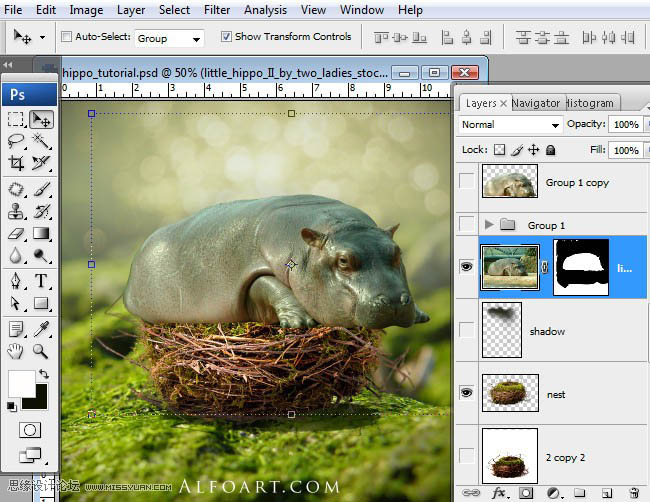Choose the Type tool

41,280
